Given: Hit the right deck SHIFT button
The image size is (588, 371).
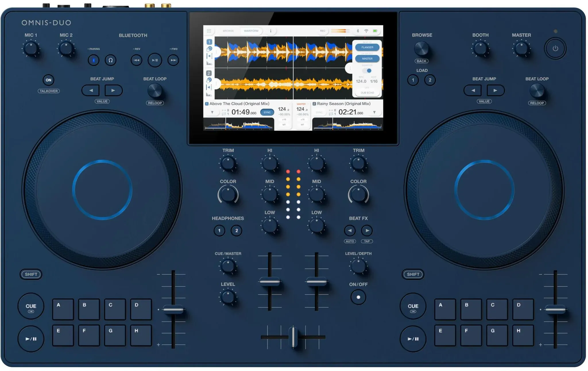Looking at the screenshot, I should coord(413,274).
